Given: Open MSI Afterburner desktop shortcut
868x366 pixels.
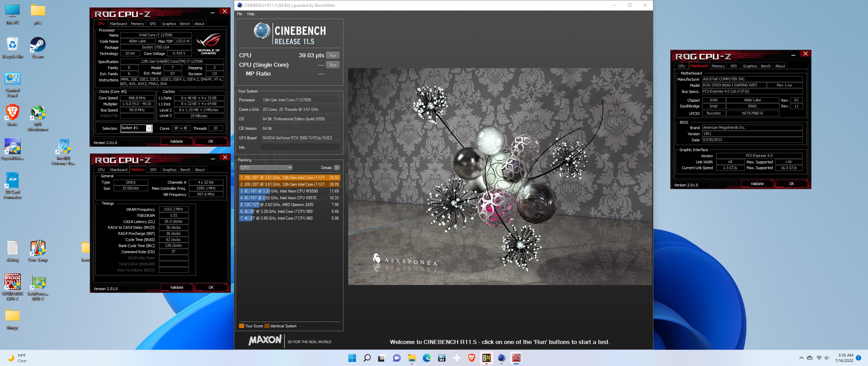Looking at the screenshot, I should click(x=38, y=118).
